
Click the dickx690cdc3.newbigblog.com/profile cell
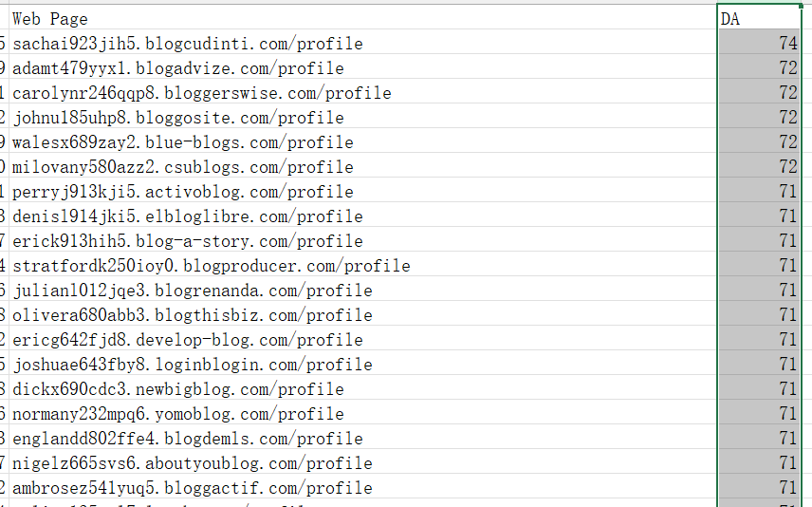[x=362, y=387]
